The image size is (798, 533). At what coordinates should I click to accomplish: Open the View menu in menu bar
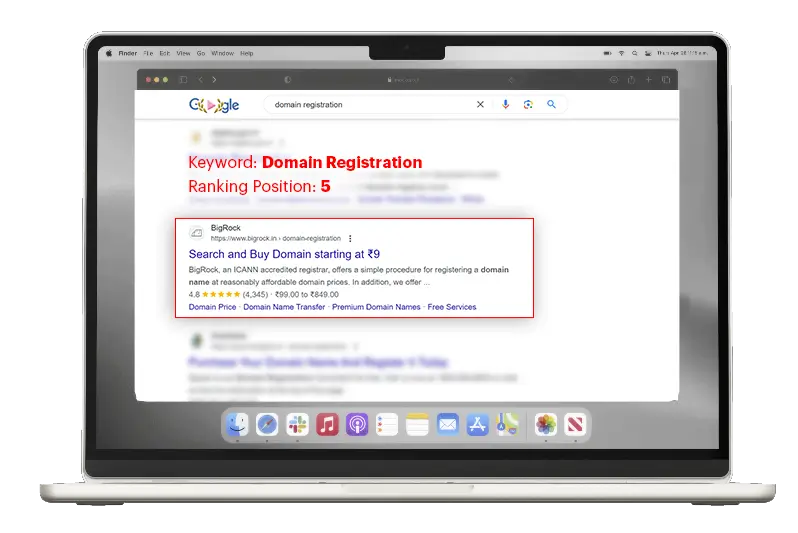[x=183, y=53]
